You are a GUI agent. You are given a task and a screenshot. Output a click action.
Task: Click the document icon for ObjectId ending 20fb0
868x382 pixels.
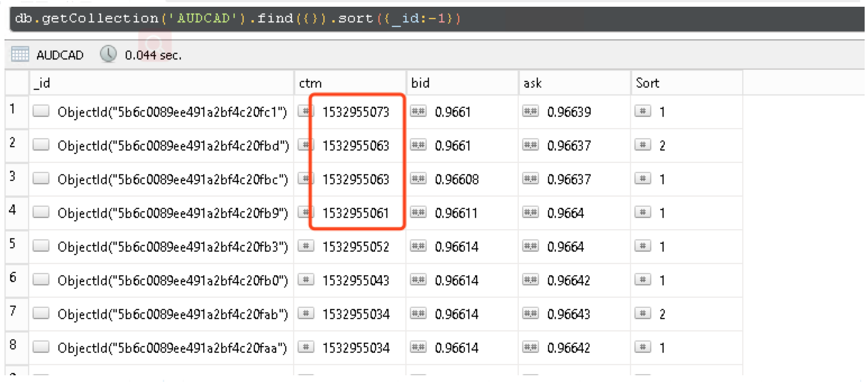click(x=41, y=280)
